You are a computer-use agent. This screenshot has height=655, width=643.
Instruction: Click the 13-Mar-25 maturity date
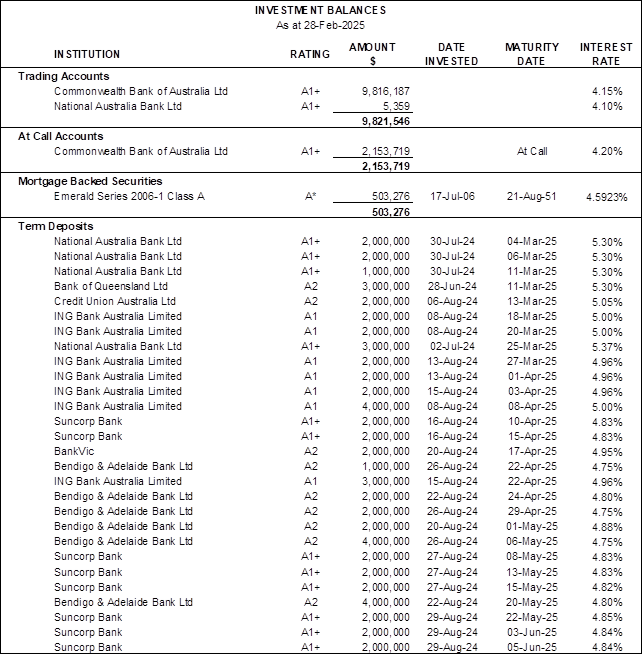pyautogui.click(x=532, y=302)
